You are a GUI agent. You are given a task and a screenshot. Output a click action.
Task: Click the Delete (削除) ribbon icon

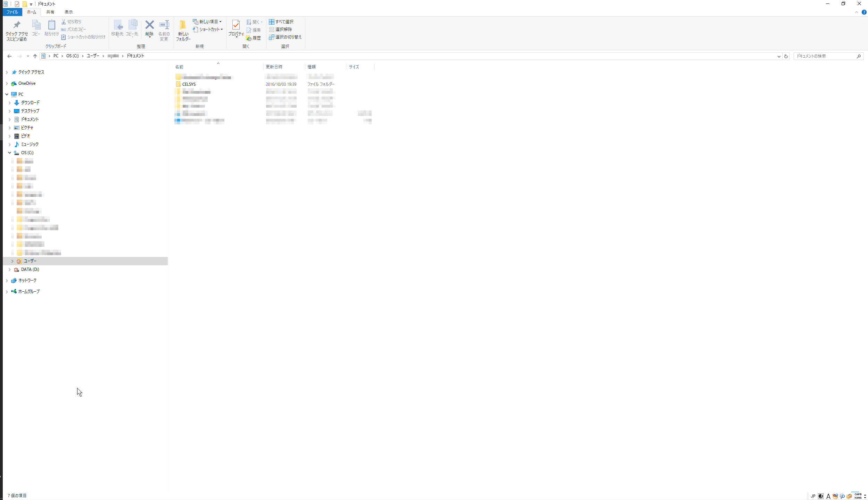coord(149,25)
